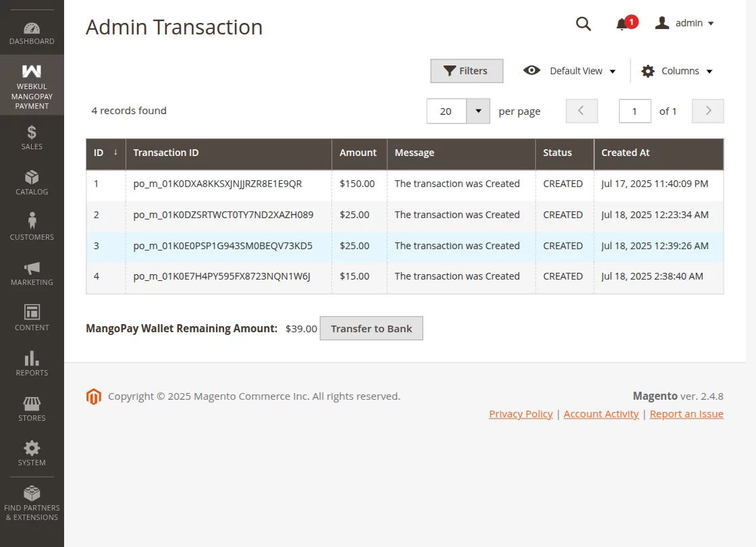
Task: Open the Filters panel
Action: coord(466,70)
